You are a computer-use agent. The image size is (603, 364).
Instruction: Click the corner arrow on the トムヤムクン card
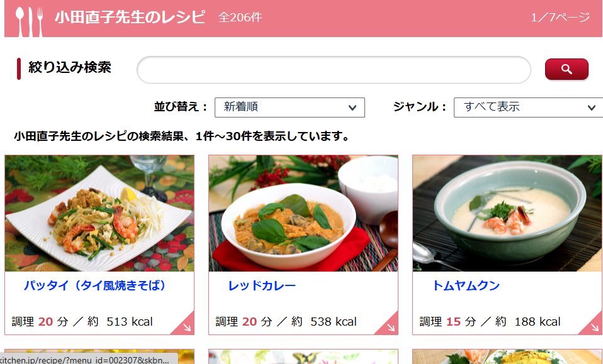[594, 327]
